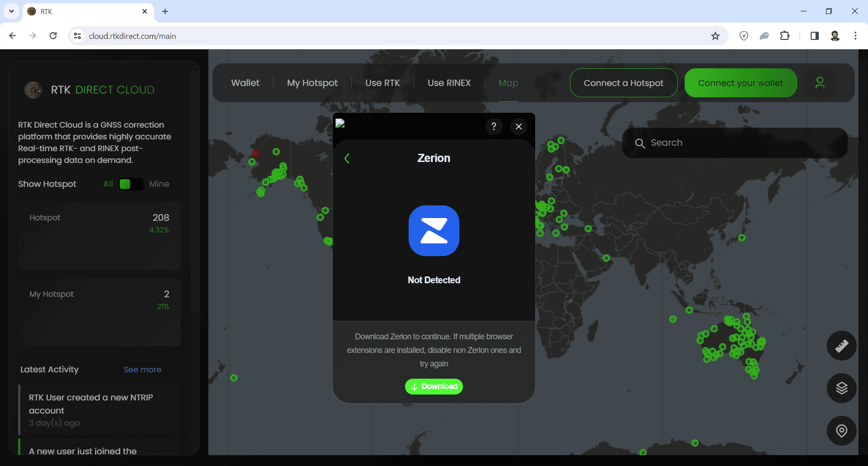This screenshot has width=868, height=466.
Task: Click the ruler measure tool button
Action: [841, 346]
